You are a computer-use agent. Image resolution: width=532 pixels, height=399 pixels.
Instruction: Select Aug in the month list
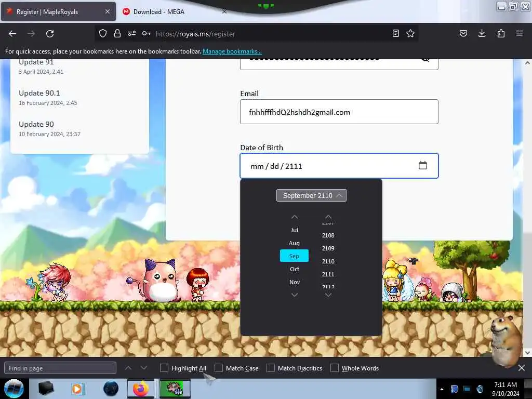[294, 243]
